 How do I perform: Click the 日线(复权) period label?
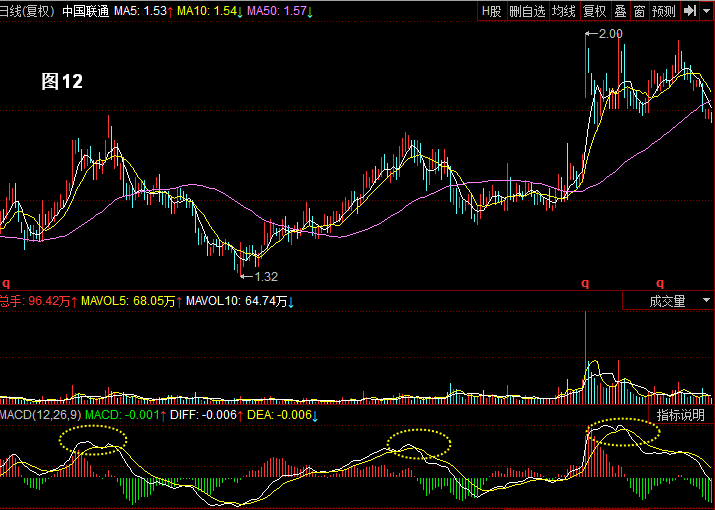[27, 11]
